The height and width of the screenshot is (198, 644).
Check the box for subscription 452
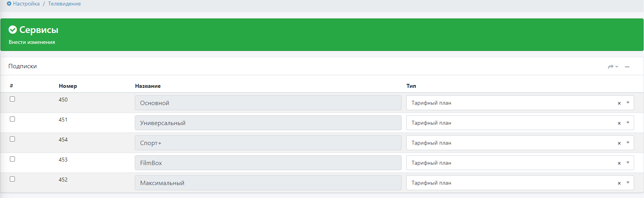coord(13,179)
